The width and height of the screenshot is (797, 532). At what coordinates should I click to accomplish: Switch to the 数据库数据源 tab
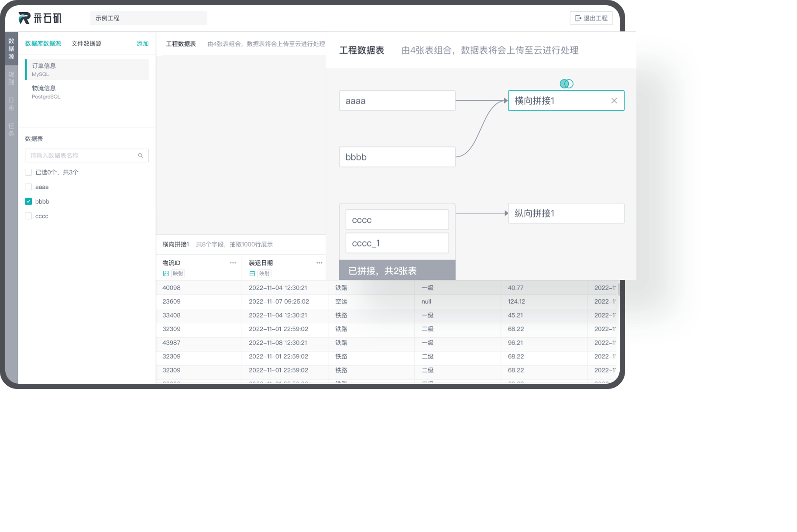[x=43, y=43]
